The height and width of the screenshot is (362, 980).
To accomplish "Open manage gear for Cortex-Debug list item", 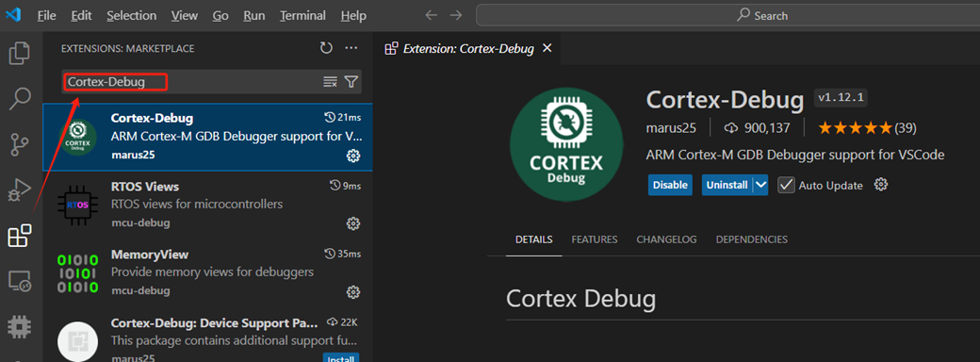I will pos(353,155).
